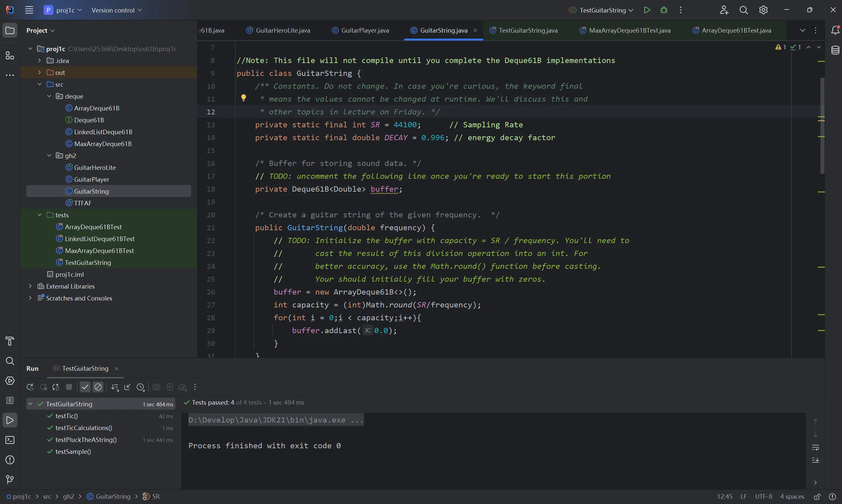Open the Problems tool window icon
Screen dimensions: 842x504
coord(10,460)
